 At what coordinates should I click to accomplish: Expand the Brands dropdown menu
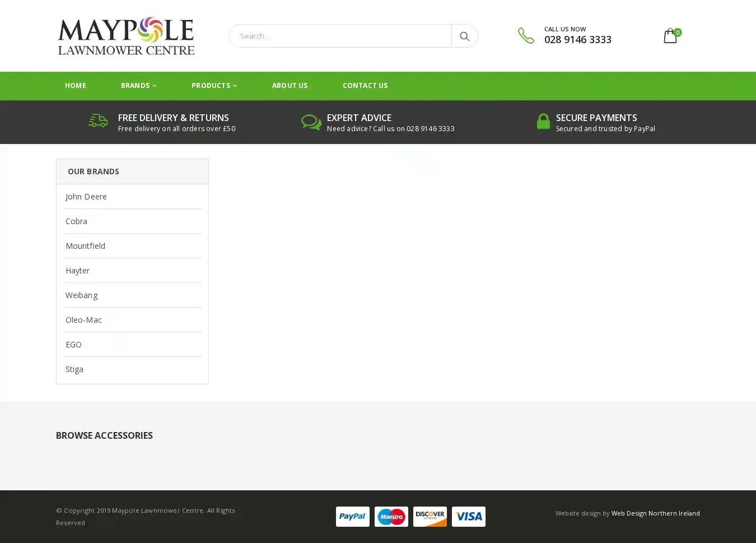(x=138, y=86)
